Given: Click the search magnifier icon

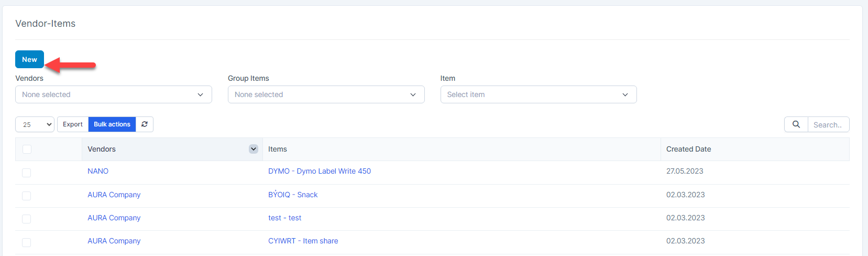Looking at the screenshot, I should tap(796, 124).
